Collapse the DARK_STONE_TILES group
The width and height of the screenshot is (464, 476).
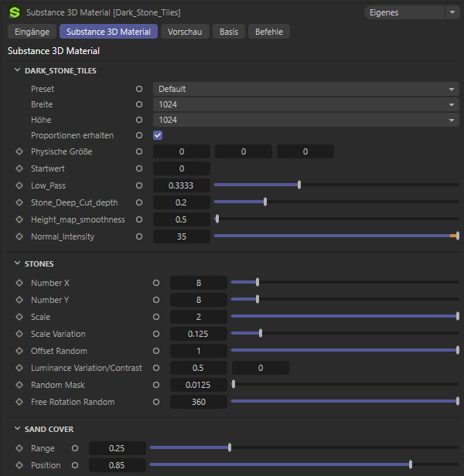click(17, 70)
